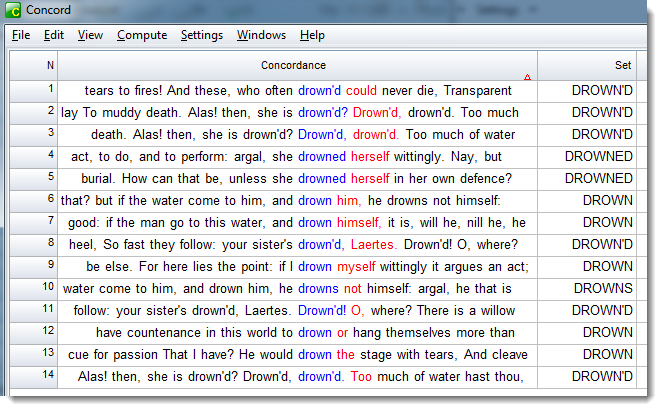Open the Help menu
The width and height of the screenshot is (662, 411).
click(x=312, y=35)
